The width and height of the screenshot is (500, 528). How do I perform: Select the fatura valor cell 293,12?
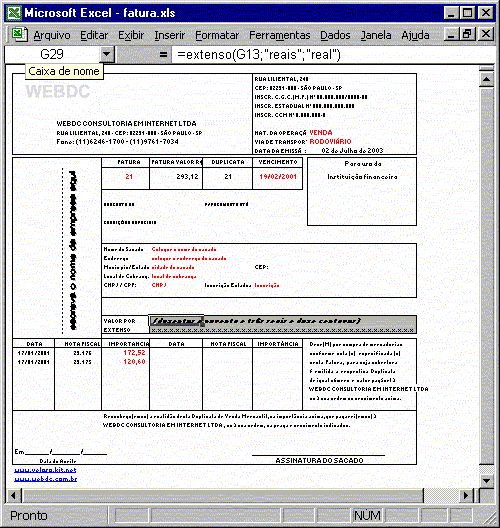coord(176,176)
